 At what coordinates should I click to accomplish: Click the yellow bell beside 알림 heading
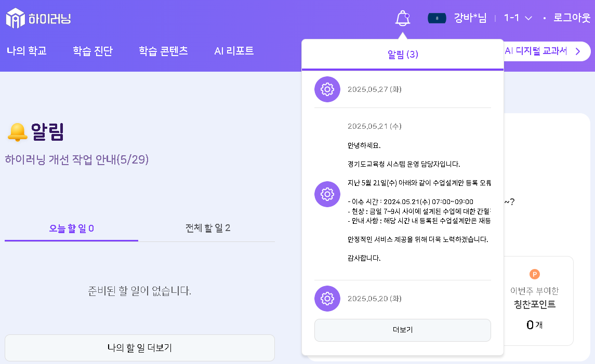click(x=17, y=132)
